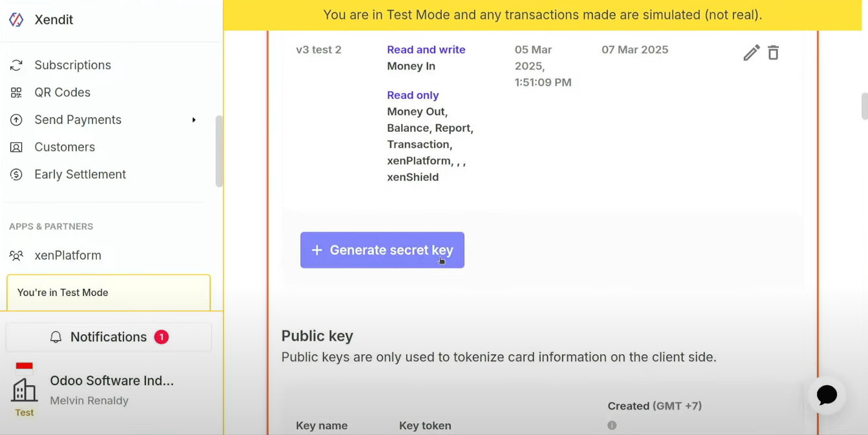Click the Generate secret key button
This screenshot has width=868, height=435.
tap(382, 250)
